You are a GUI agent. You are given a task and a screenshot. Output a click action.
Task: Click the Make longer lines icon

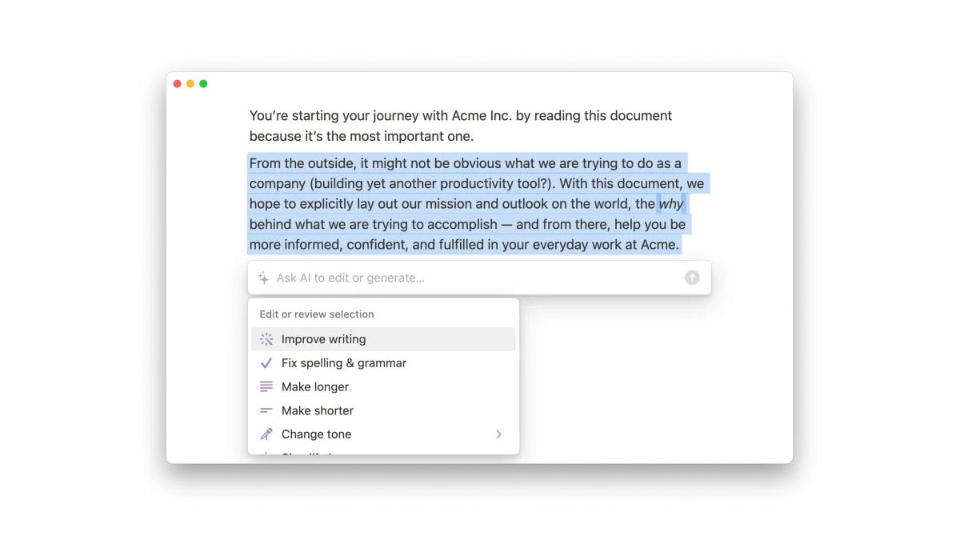[266, 386]
